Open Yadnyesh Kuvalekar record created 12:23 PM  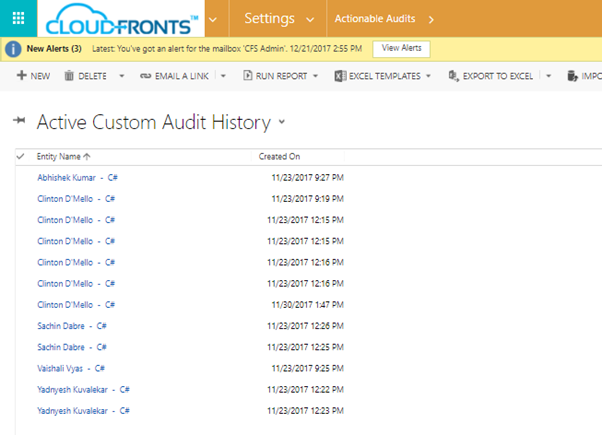pyautogui.click(x=83, y=410)
